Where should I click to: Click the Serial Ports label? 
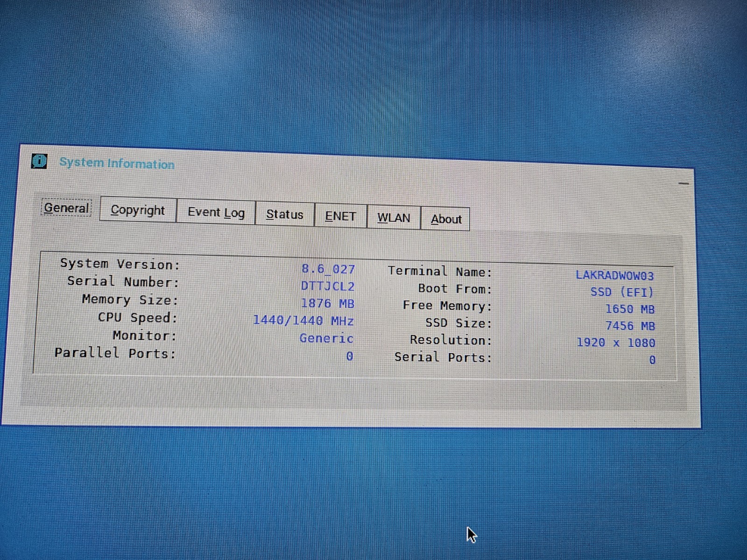444,357
